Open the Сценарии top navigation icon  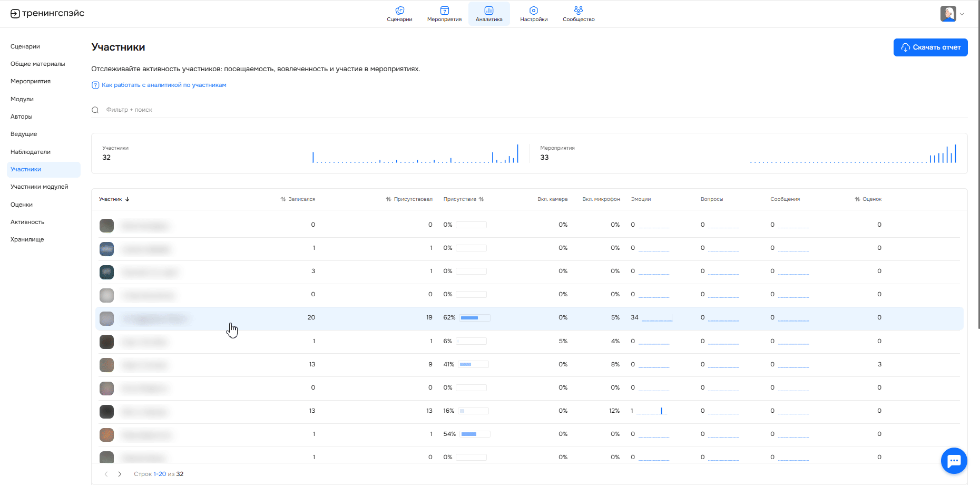tap(399, 11)
